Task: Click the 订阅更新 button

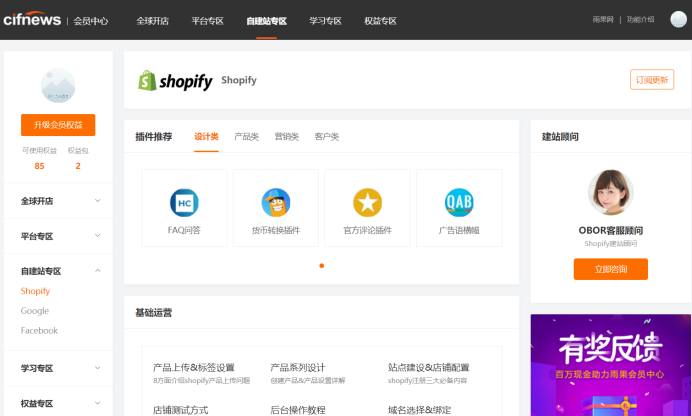Action: (x=652, y=80)
